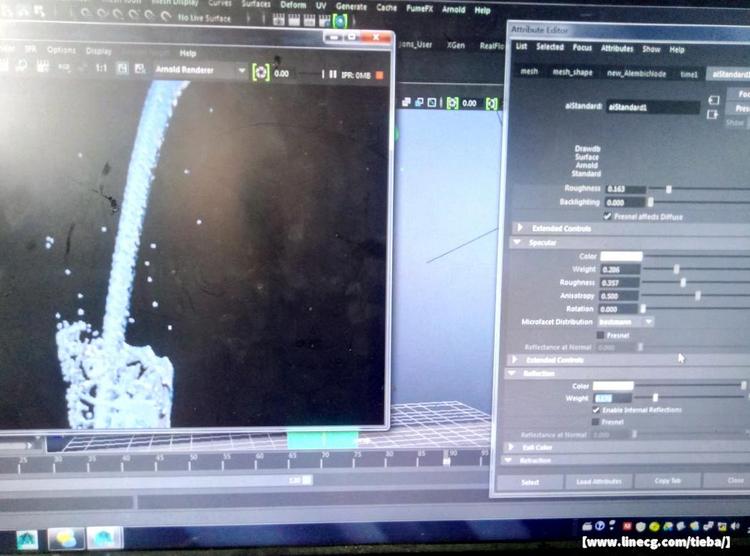Click the lower output connection arrow icon beside aiStandard1
The height and width of the screenshot is (556, 750).
point(713,114)
